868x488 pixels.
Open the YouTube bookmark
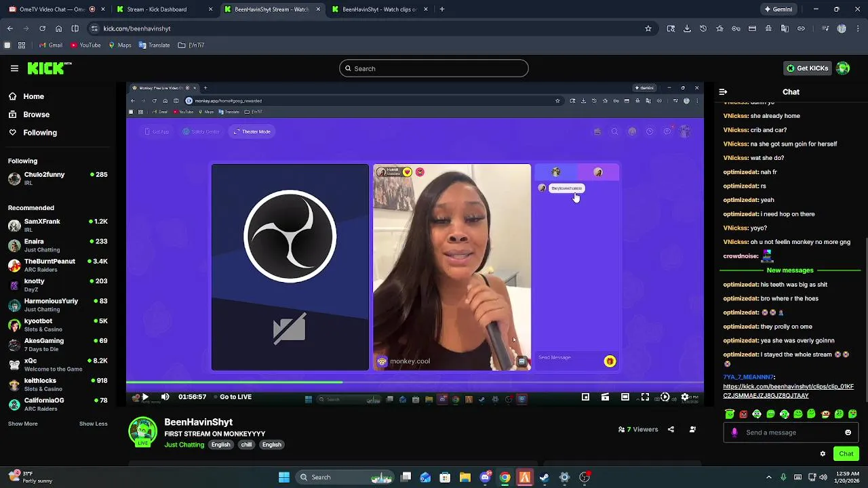coord(85,45)
